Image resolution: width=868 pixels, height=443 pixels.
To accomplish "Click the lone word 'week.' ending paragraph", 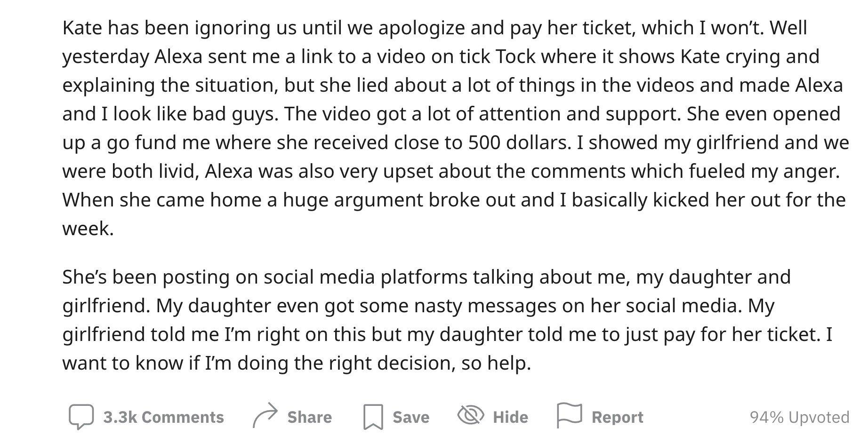I will point(88,229).
